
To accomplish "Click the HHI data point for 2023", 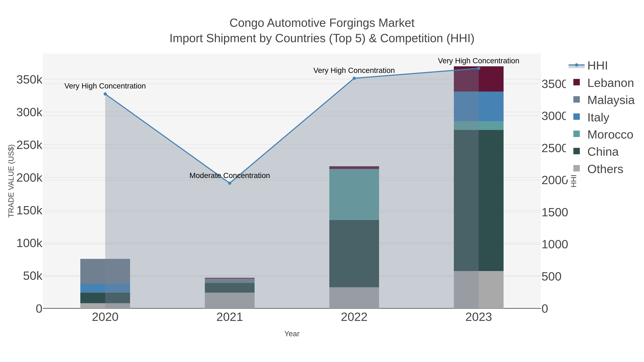I will pyautogui.click(x=479, y=68).
